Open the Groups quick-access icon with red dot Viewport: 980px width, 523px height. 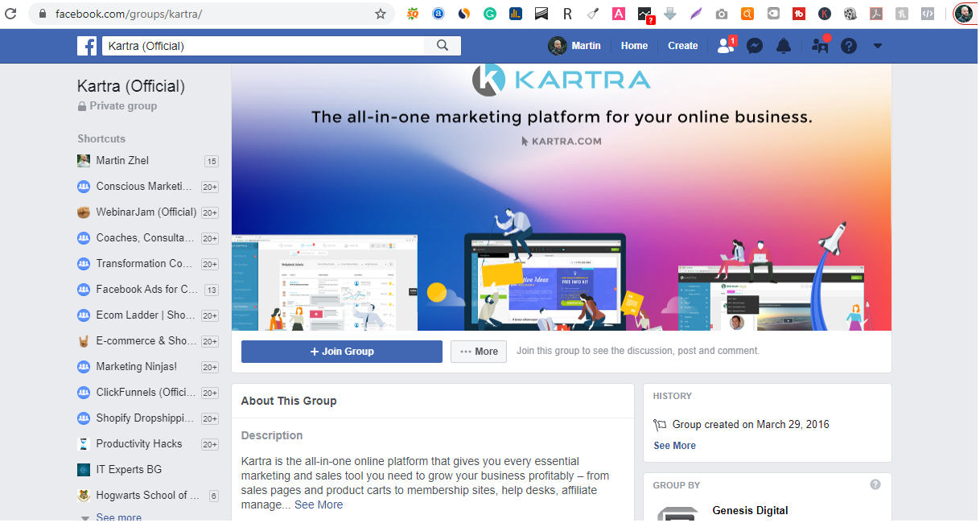coord(820,46)
